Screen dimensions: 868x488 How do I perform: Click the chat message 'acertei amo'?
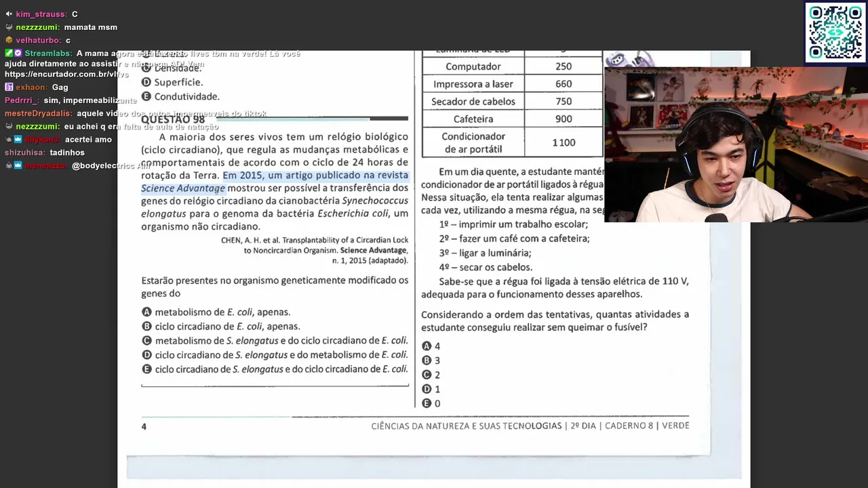coord(88,140)
